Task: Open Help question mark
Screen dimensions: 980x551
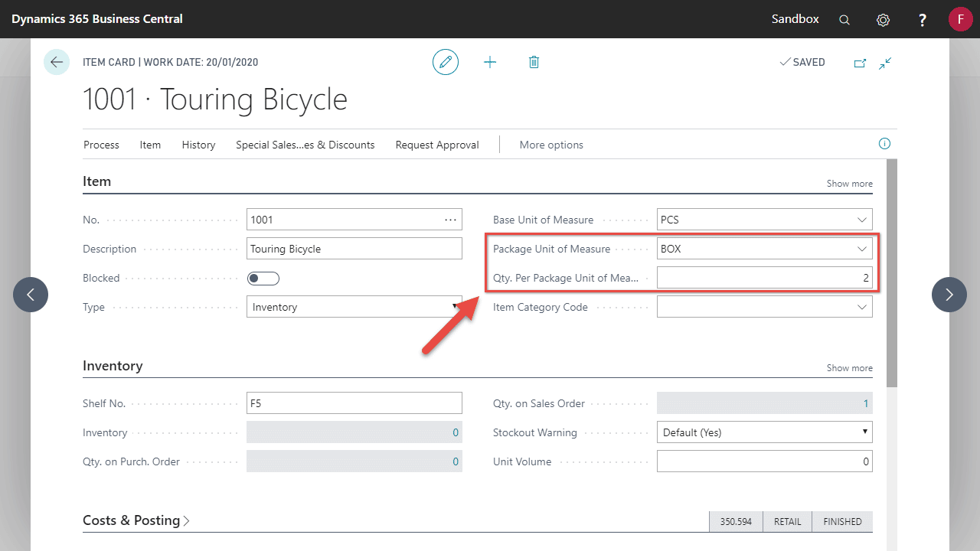Action: (x=923, y=20)
